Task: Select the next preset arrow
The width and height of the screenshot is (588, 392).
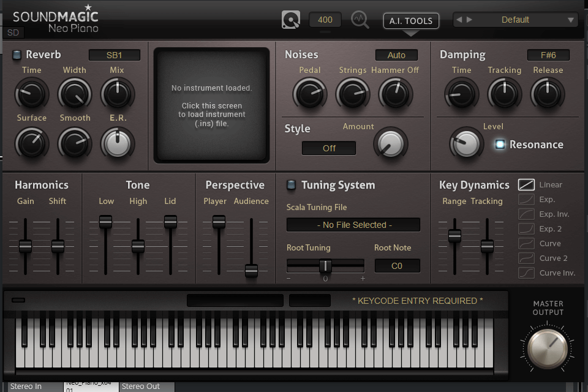Action: (469, 20)
